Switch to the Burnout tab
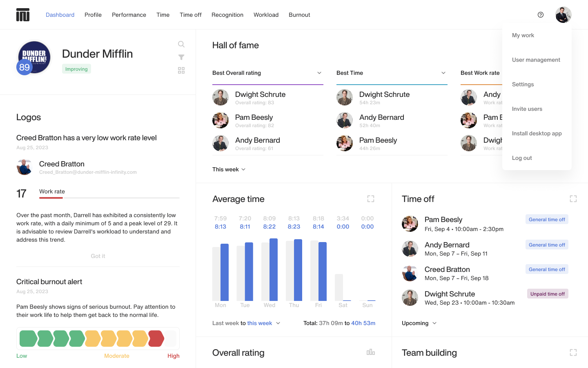Image resolution: width=588 pixels, height=368 pixels. click(x=299, y=15)
